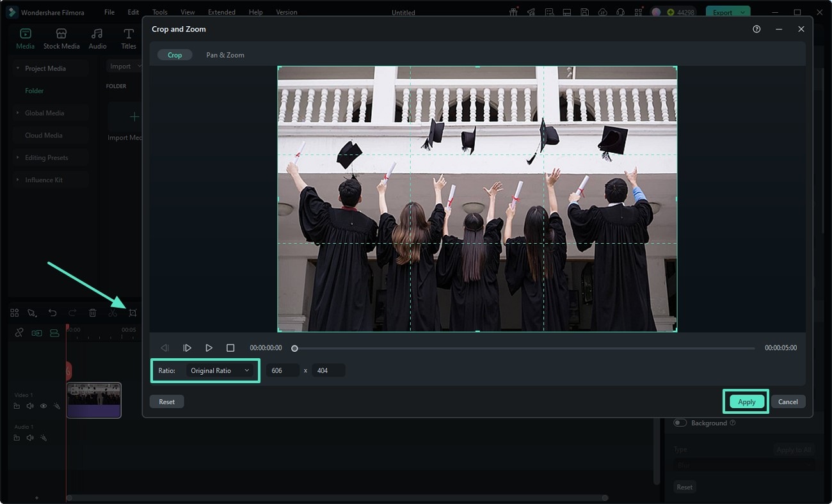The height and width of the screenshot is (504, 832).
Task: Stop the crop preview playback
Action: tap(230, 348)
